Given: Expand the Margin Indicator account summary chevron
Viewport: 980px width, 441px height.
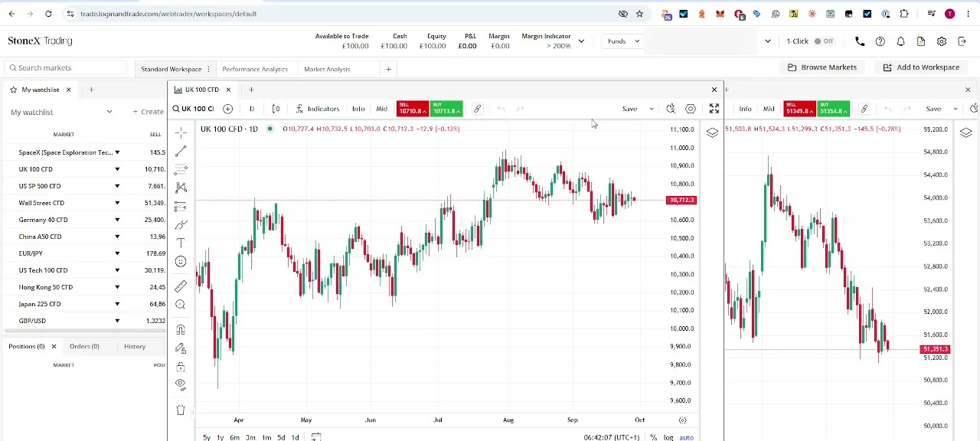Looking at the screenshot, I should 581,41.
